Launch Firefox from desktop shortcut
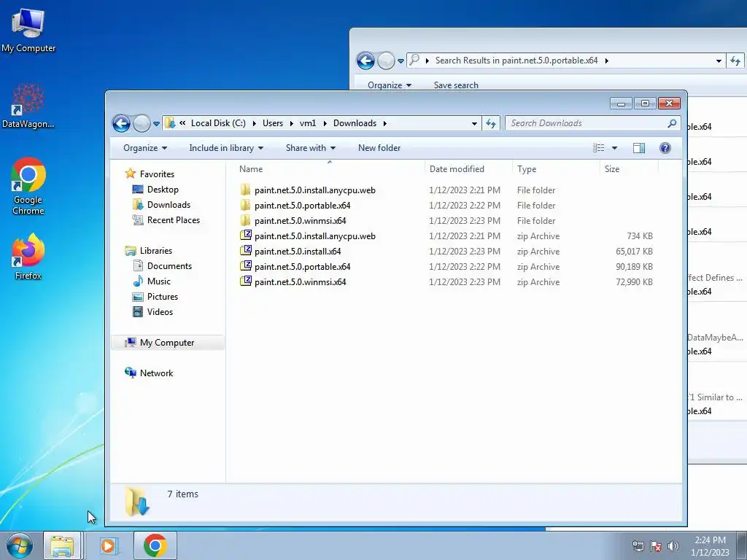The width and height of the screenshot is (747, 560). 28,257
